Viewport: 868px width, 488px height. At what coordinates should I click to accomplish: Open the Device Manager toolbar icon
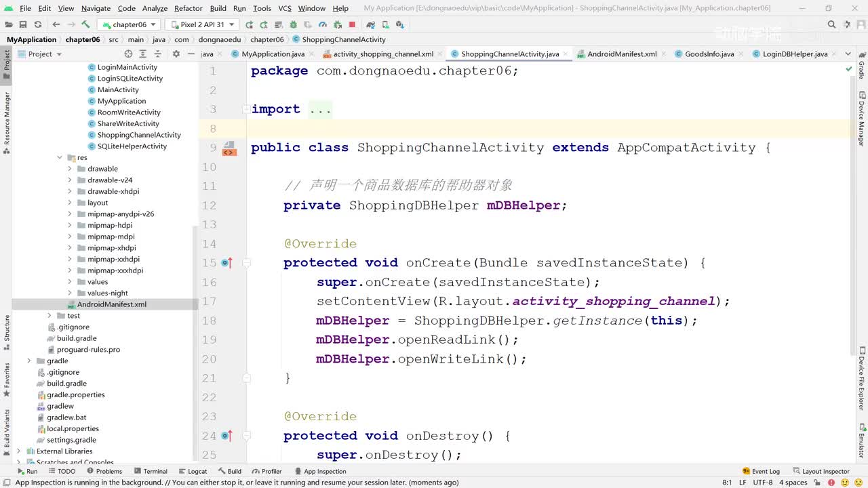click(x=386, y=24)
